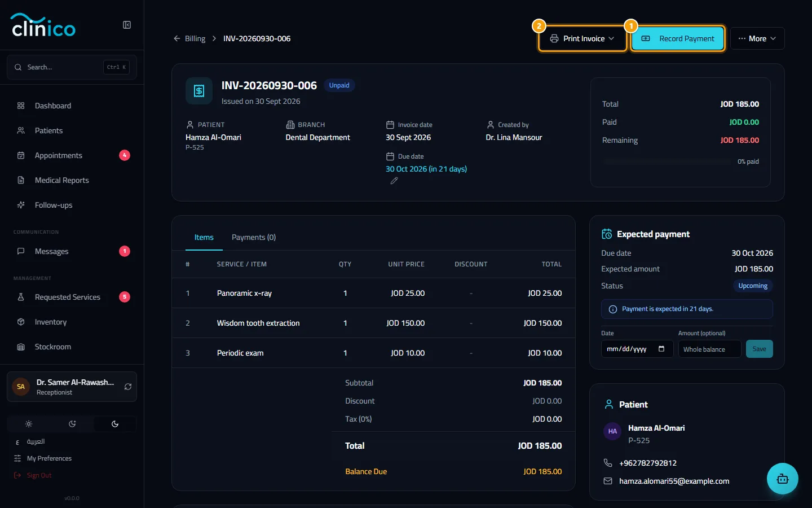Click the HA patient avatar
The image size is (812, 508).
point(612,431)
